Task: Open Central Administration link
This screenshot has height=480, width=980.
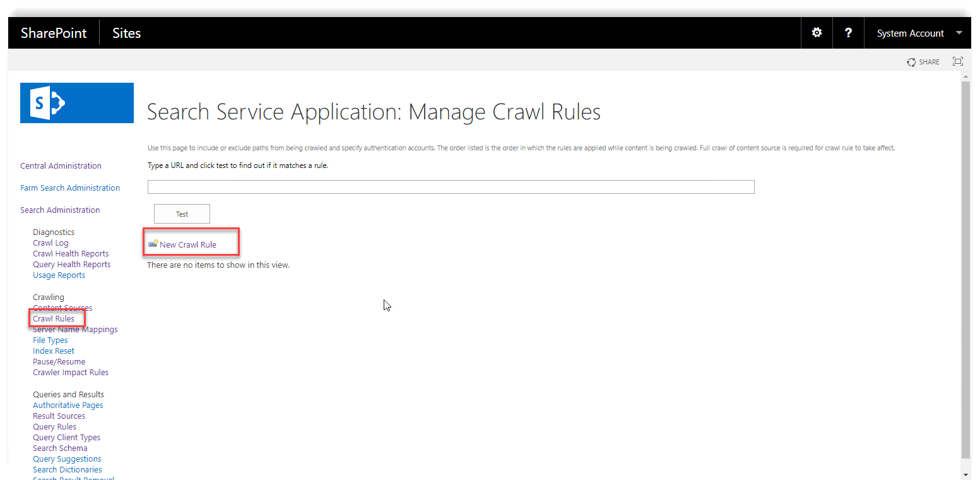Action: coord(61,166)
